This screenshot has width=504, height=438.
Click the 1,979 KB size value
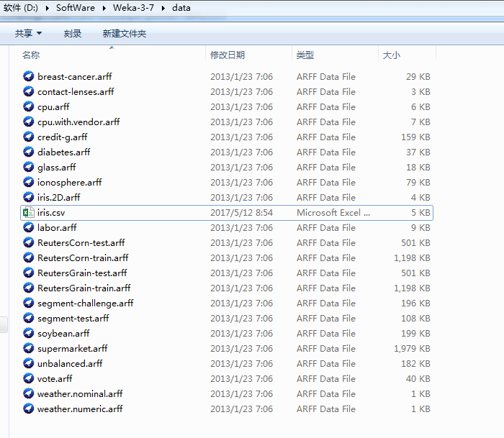pos(412,348)
